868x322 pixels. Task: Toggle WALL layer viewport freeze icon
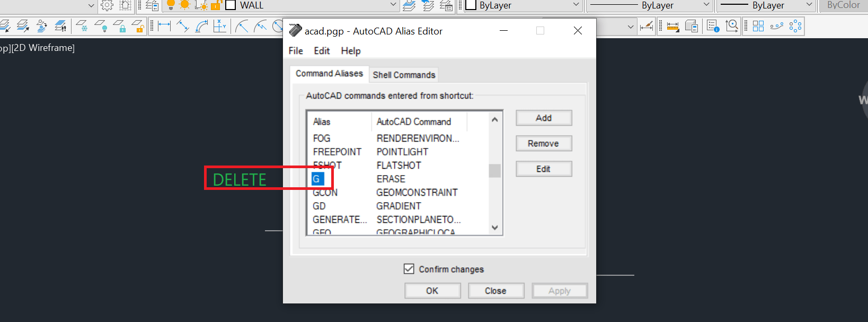click(x=201, y=5)
